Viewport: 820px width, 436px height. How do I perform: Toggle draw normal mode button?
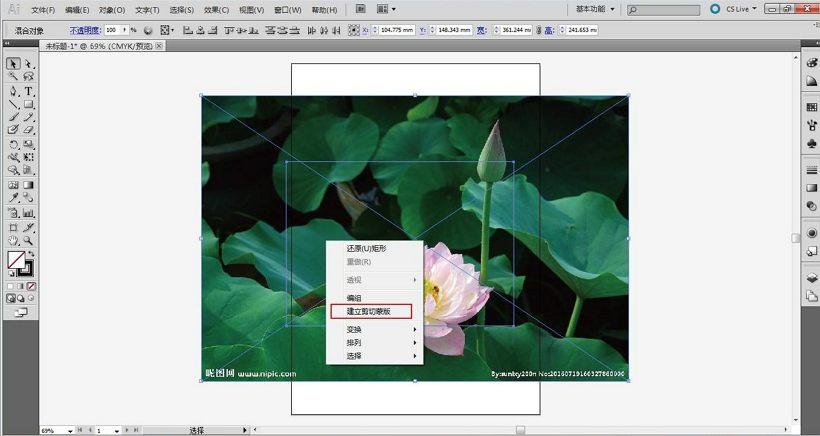point(12,299)
